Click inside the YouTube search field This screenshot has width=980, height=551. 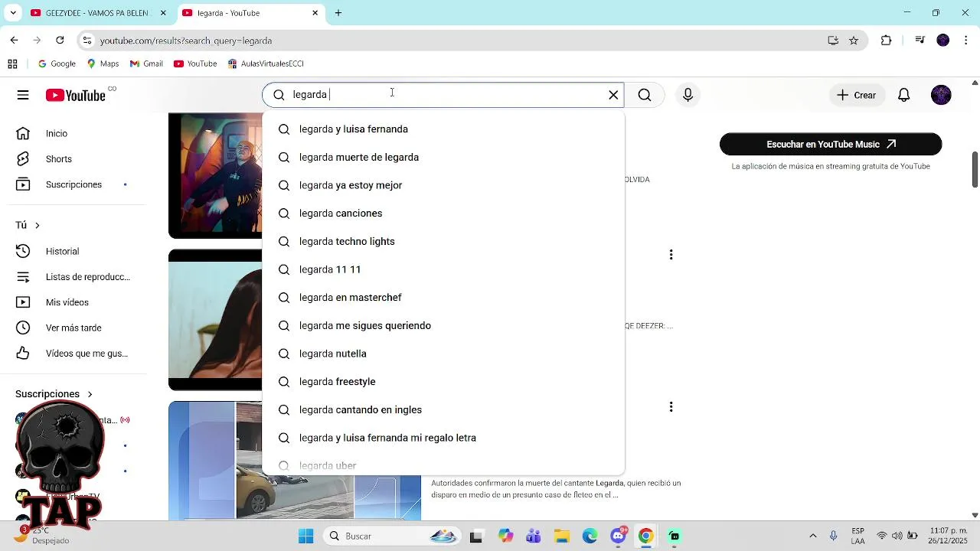(444, 95)
